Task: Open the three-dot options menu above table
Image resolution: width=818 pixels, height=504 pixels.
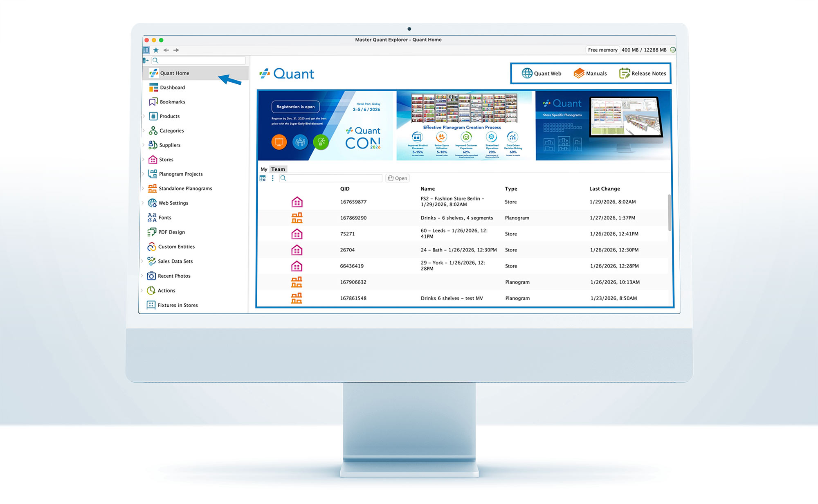Action: [x=272, y=178]
